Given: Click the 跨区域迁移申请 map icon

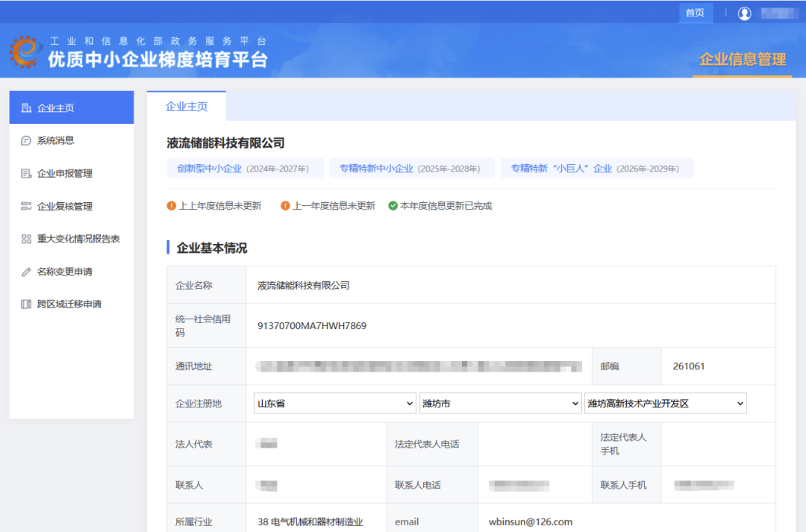Looking at the screenshot, I should click(25, 304).
